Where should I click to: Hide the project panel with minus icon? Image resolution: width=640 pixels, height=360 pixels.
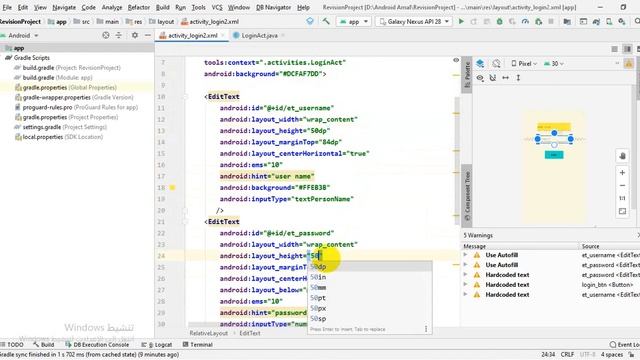(148, 36)
